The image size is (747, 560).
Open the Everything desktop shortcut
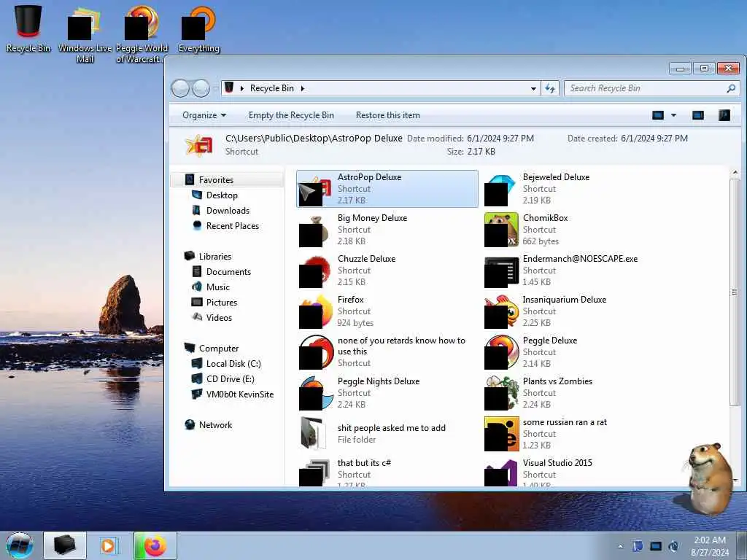pos(198,28)
